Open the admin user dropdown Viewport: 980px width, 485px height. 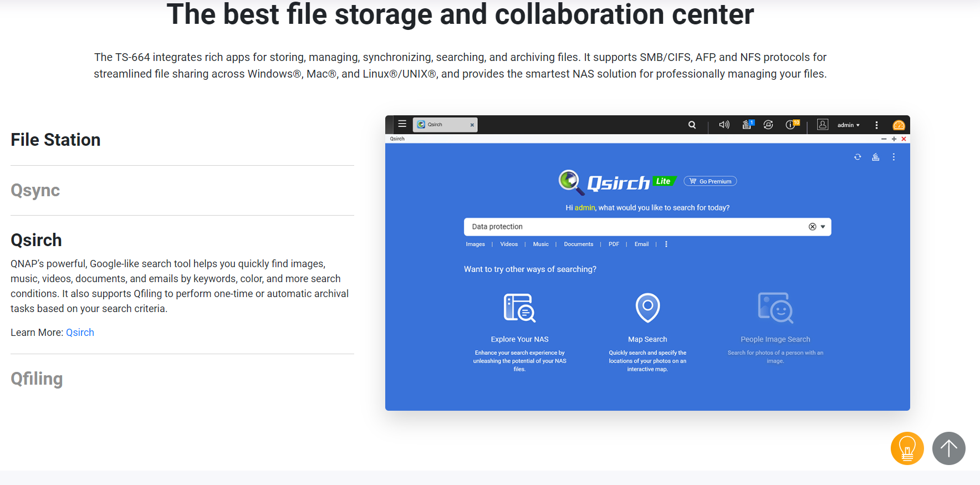[x=848, y=125]
